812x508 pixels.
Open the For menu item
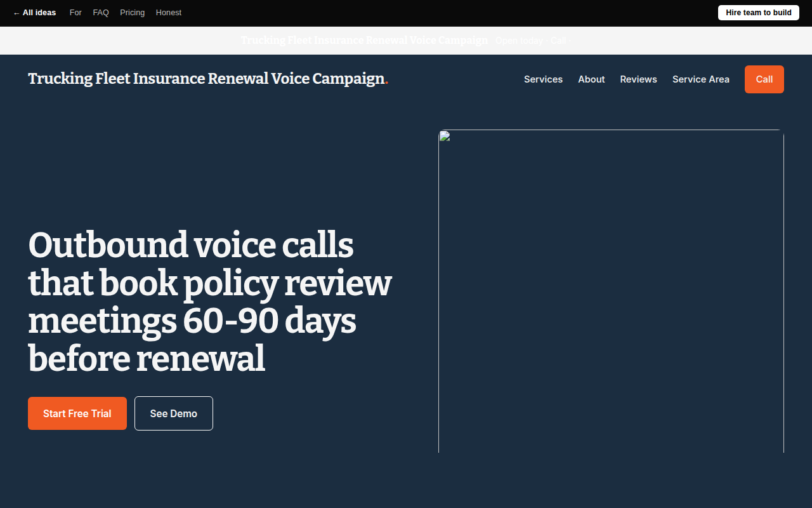click(x=75, y=13)
